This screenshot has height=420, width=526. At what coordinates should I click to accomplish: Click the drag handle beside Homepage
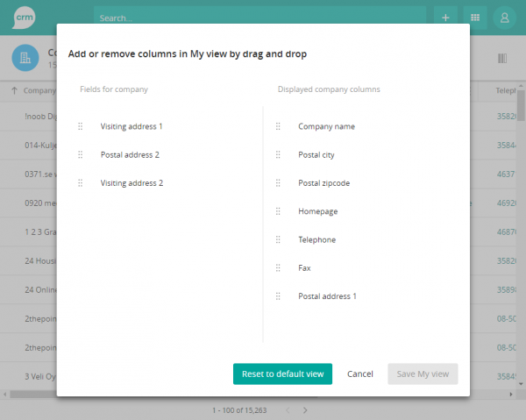(278, 211)
